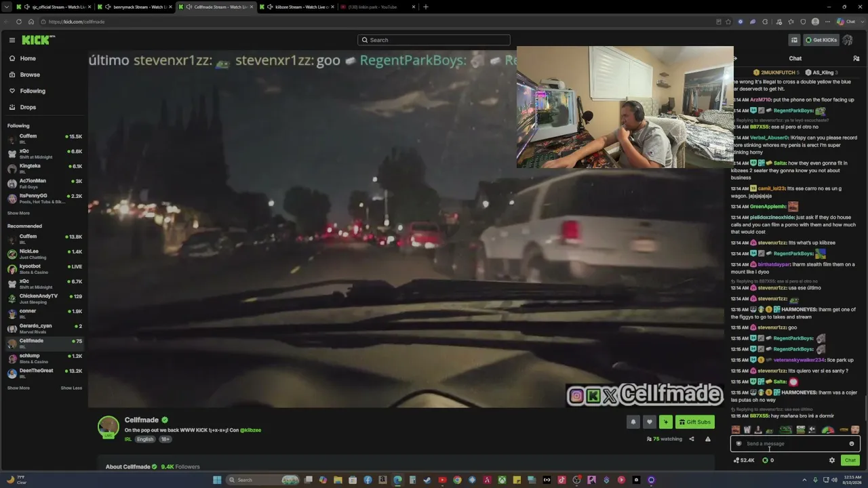Toggle stream notifications bell icon

tap(633, 422)
